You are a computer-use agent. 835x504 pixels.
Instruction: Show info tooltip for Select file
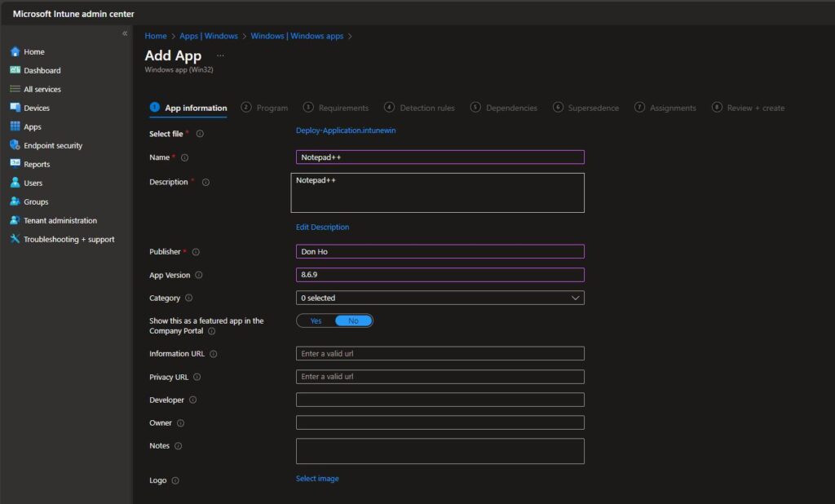pos(200,134)
